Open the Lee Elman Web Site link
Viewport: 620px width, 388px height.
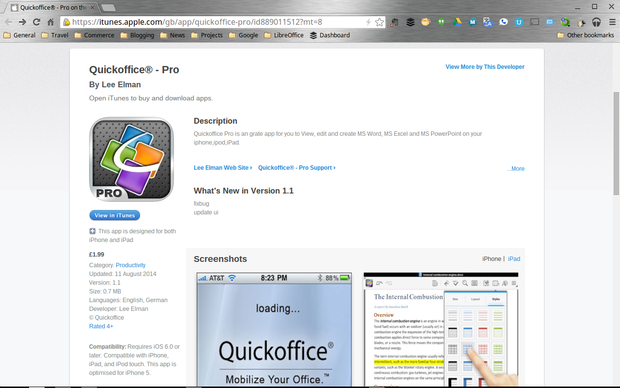[223, 168]
